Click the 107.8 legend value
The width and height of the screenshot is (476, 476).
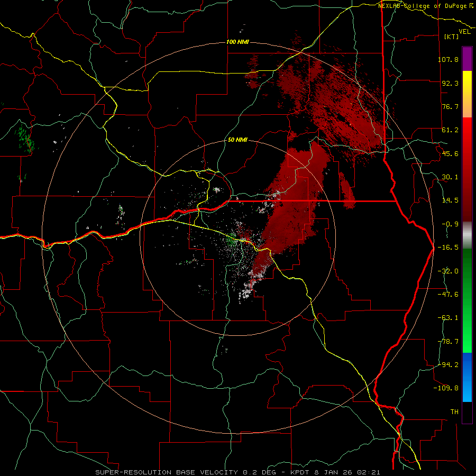(448, 59)
